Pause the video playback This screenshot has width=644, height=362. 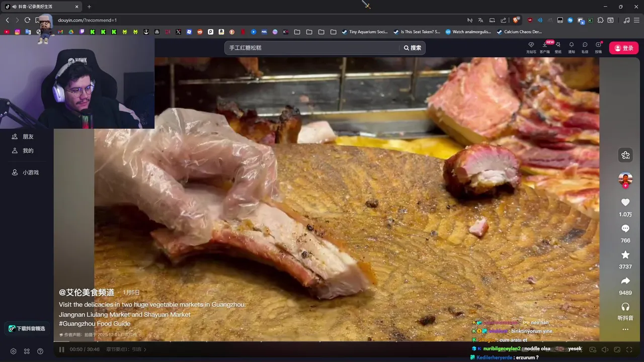(62, 349)
